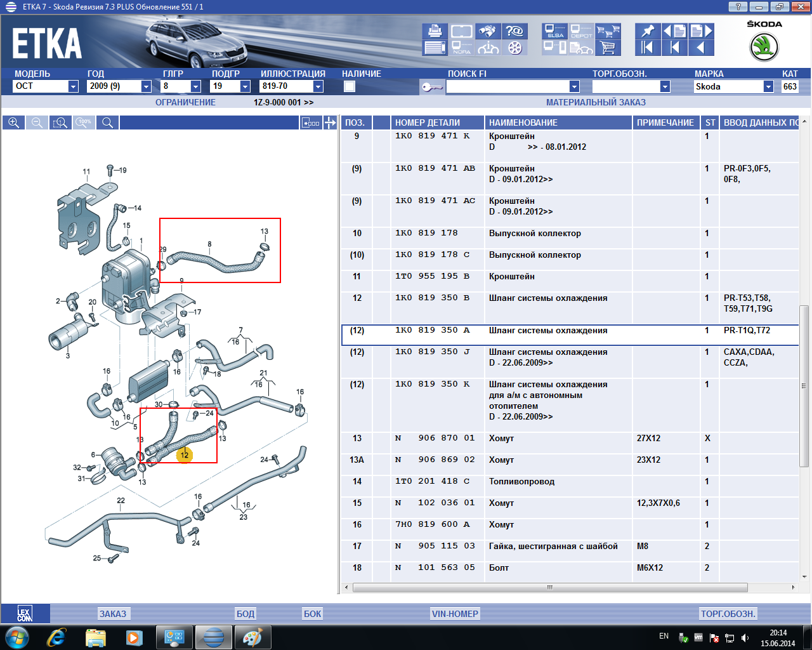
Task: Jump to first entry navigation arrow
Action: [x=647, y=48]
